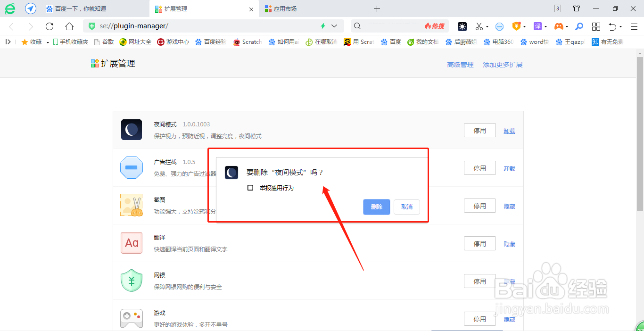Open the ad blocker toolbar icon
The width and height of the screenshot is (644, 331).
[500, 26]
